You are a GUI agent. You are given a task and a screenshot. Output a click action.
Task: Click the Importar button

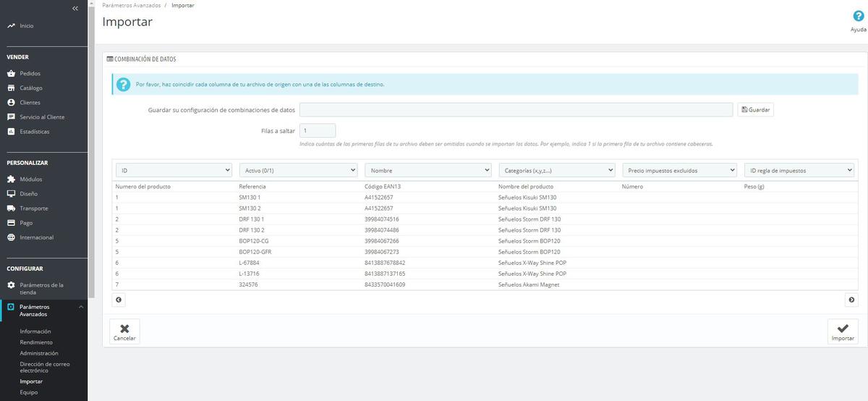coord(843,332)
